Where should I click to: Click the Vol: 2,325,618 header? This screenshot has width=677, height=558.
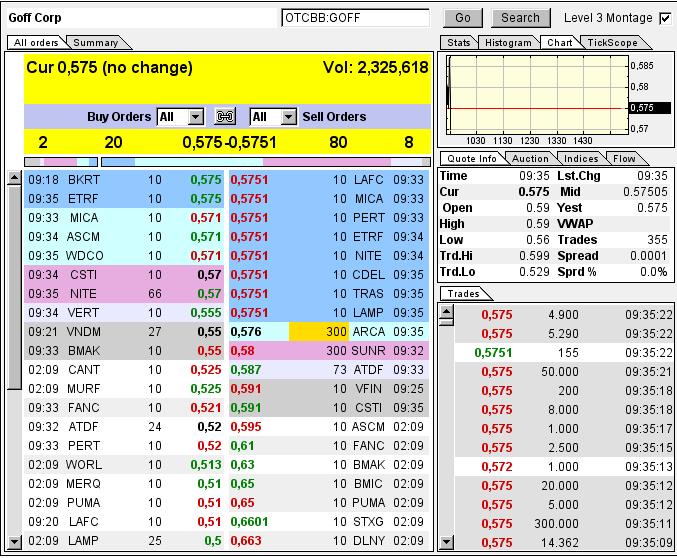[x=375, y=67]
